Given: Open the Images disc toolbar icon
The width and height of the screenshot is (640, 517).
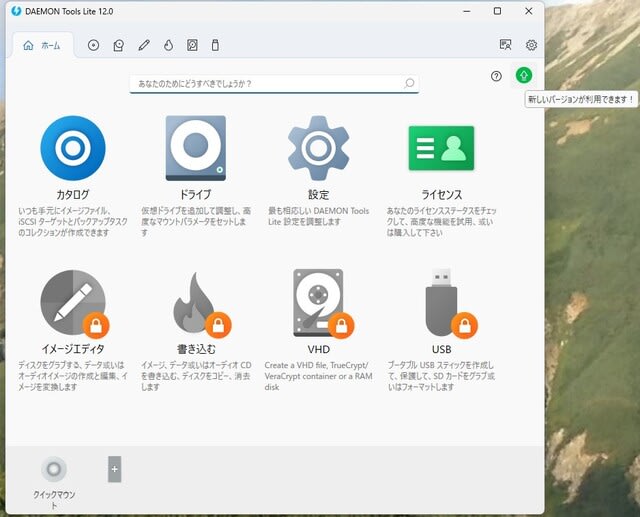Looking at the screenshot, I should (x=93, y=45).
